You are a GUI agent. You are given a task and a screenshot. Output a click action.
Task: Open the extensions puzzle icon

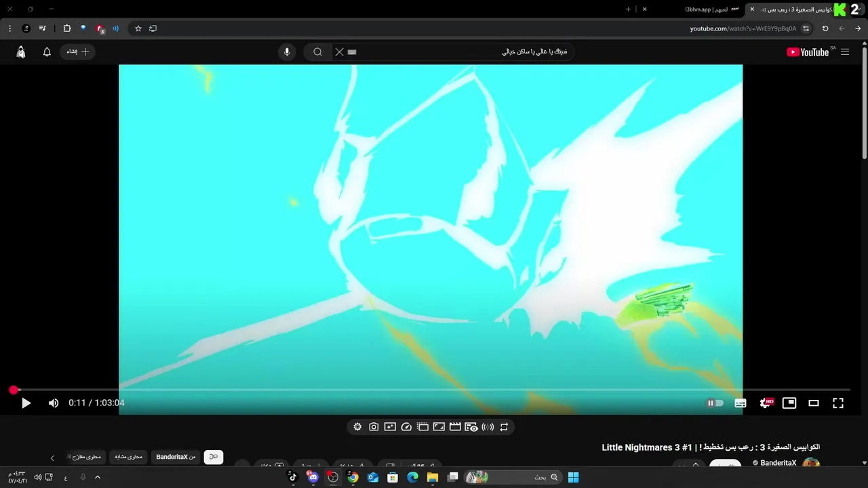[66, 28]
